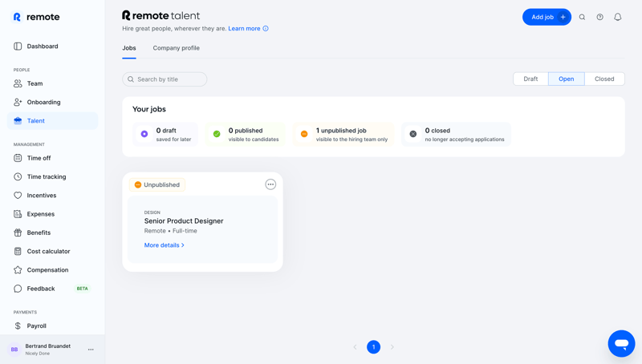Open Expenses in the sidebar
642x364 pixels.
click(x=52, y=214)
